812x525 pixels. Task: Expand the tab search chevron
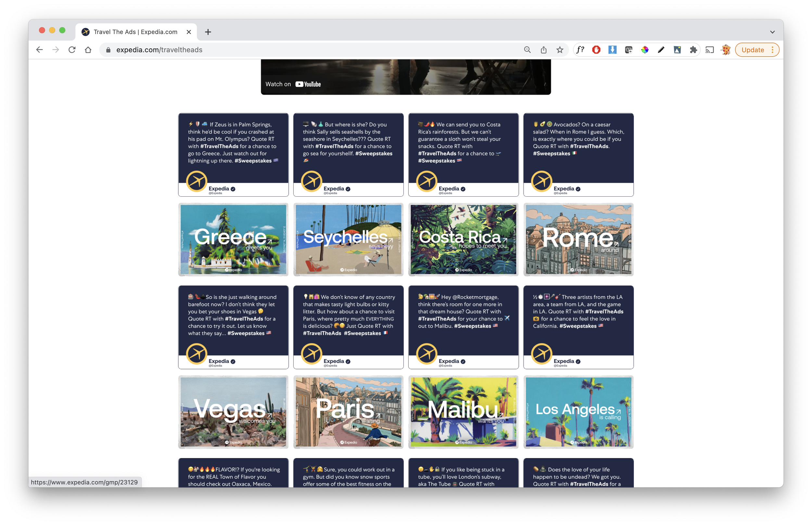click(772, 32)
